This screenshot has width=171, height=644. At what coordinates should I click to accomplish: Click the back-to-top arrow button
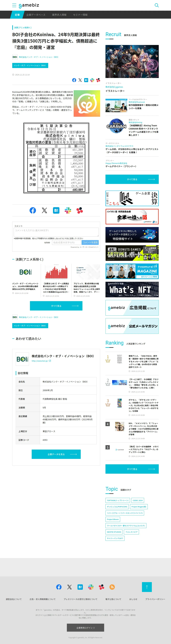(x=147, y=587)
